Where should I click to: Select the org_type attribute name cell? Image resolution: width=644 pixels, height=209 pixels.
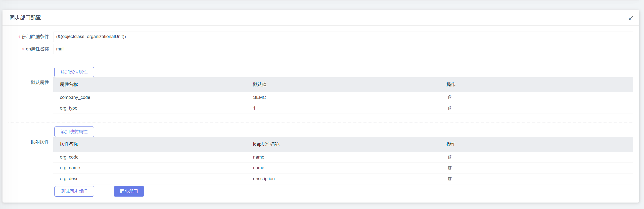pyautogui.click(x=68, y=108)
